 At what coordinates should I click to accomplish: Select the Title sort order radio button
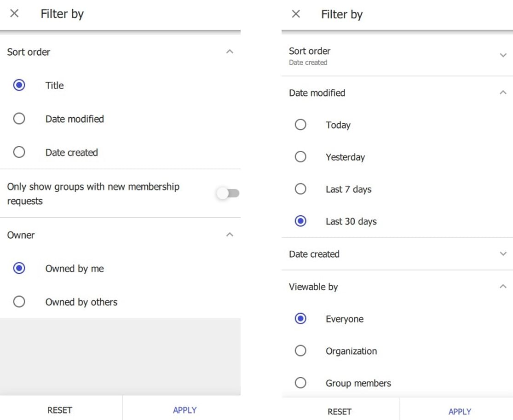19,85
